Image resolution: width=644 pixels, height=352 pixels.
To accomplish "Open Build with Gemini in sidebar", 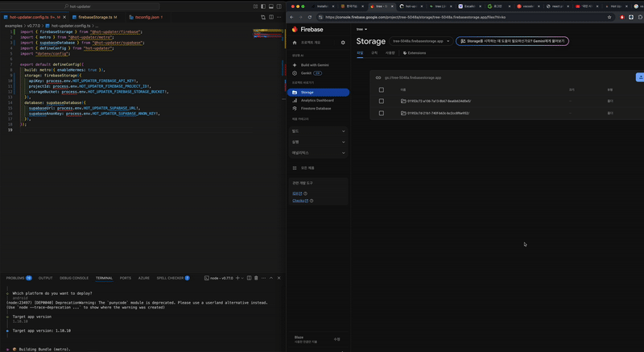I will coord(311,65).
